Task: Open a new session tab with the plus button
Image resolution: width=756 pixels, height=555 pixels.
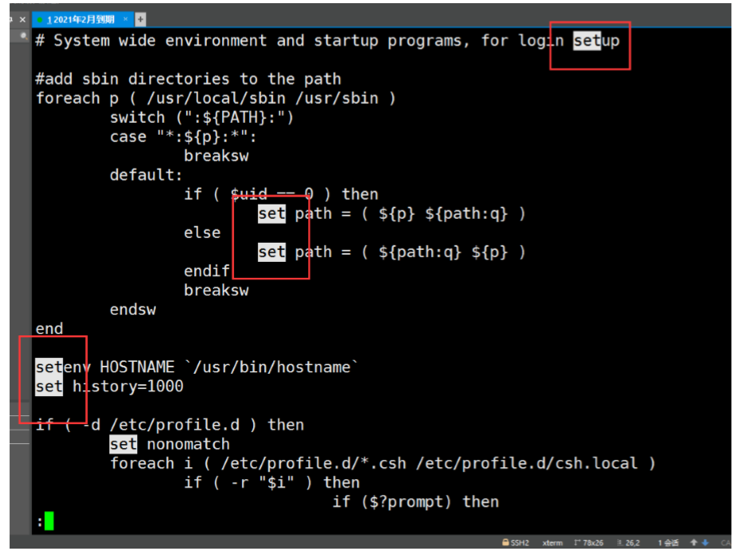Action: click(141, 19)
